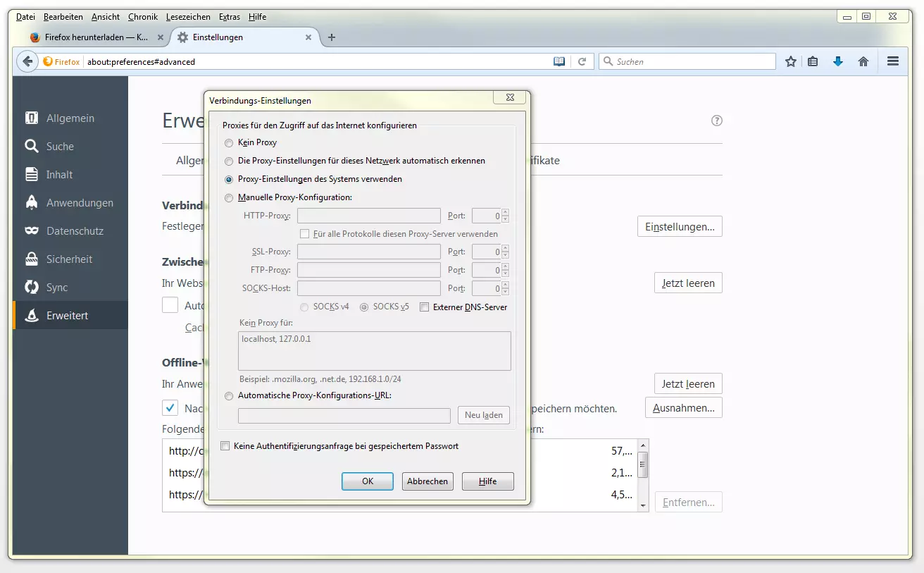Toggle reader view icon in address bar
Image resolution: width=924 pixels, height=573 pixels.
(559, 61)
